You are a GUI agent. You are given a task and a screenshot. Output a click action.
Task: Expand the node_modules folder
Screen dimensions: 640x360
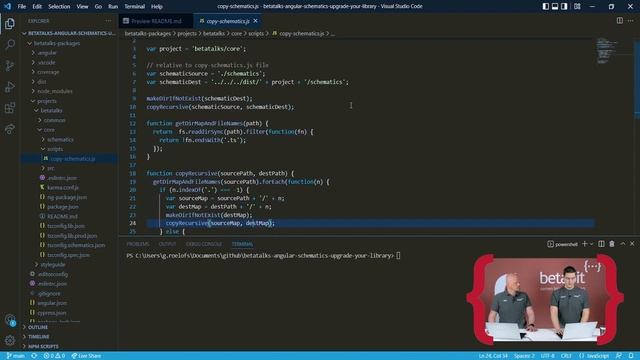pyautogui.click(x=54, y=91)
